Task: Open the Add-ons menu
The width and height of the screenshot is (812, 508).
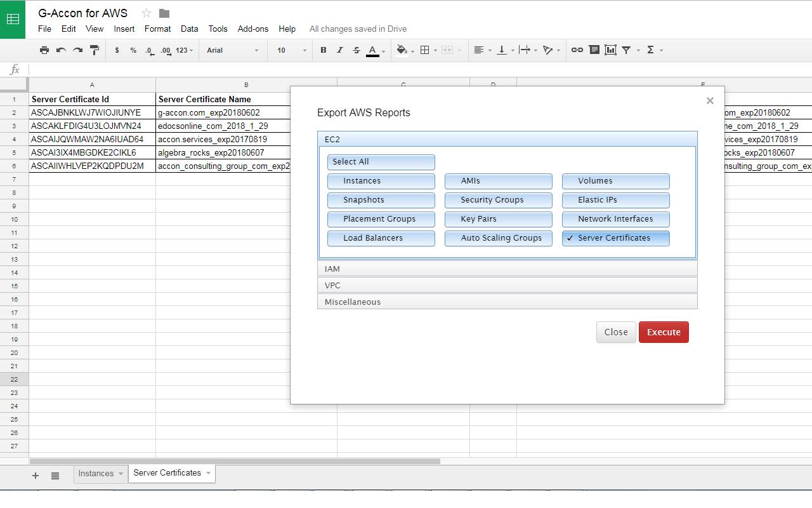Action: 253,29
